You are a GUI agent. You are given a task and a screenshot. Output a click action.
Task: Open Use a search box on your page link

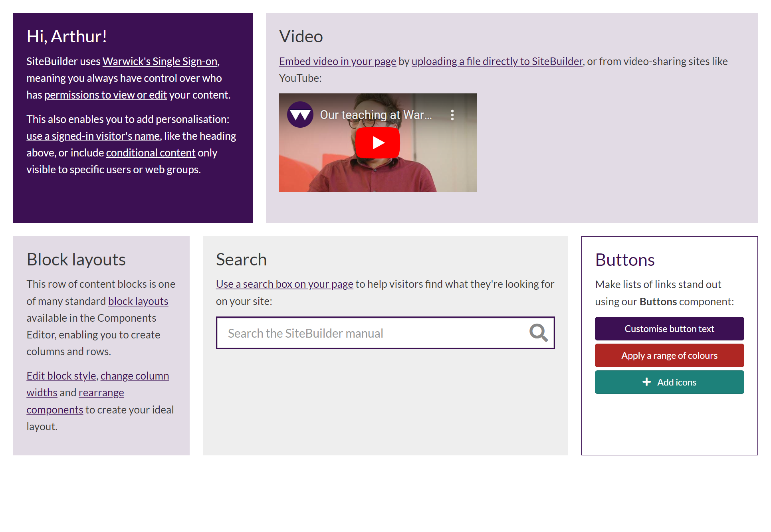click(284, 284)
